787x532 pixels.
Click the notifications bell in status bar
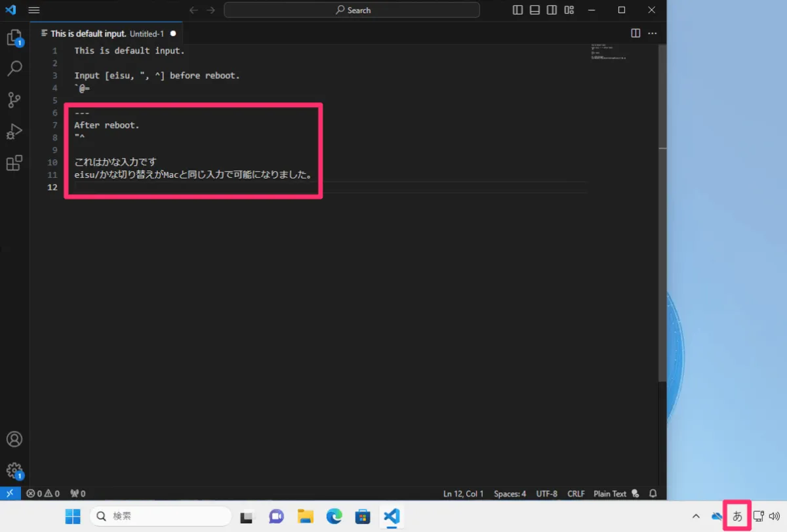(653, 493)
